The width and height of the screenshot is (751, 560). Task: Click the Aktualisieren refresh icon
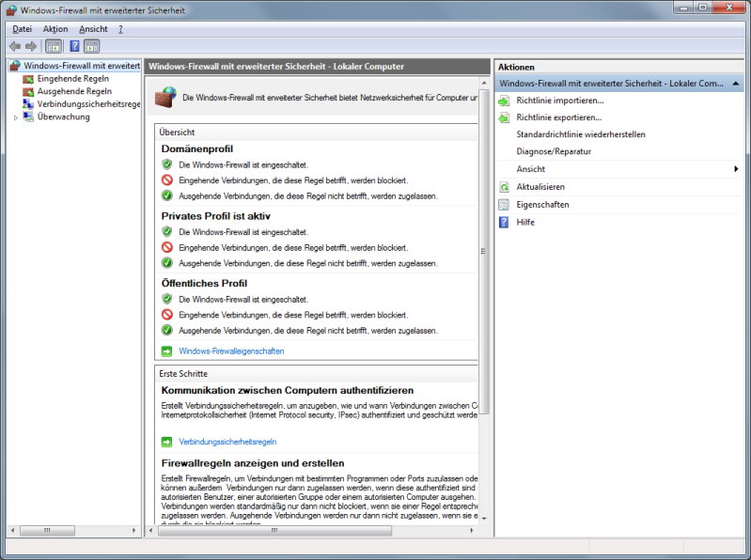point(505,187)
